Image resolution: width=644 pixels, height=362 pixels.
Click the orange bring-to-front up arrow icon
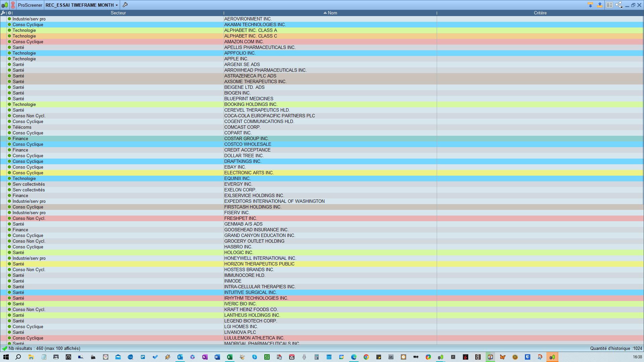[x=599, y=5]
